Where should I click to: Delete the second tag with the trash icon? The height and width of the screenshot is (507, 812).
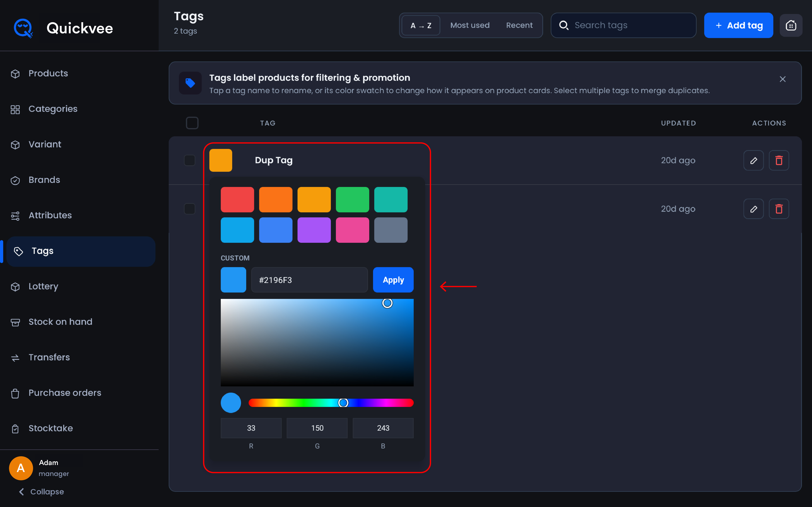(x=779, y=209)
